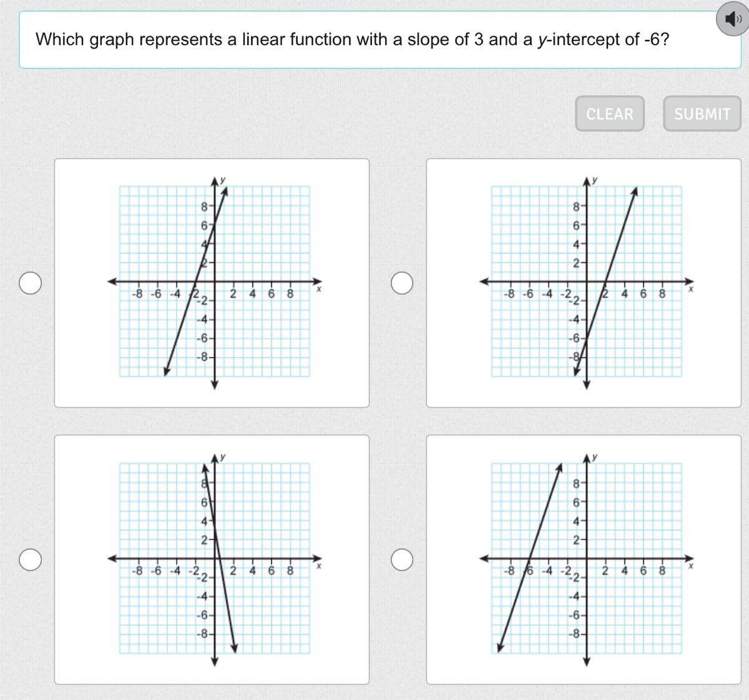Click the origin of the negative-slope graph
Image resolution: width=749 pixels, height=700 pixels.
(215, 558)
